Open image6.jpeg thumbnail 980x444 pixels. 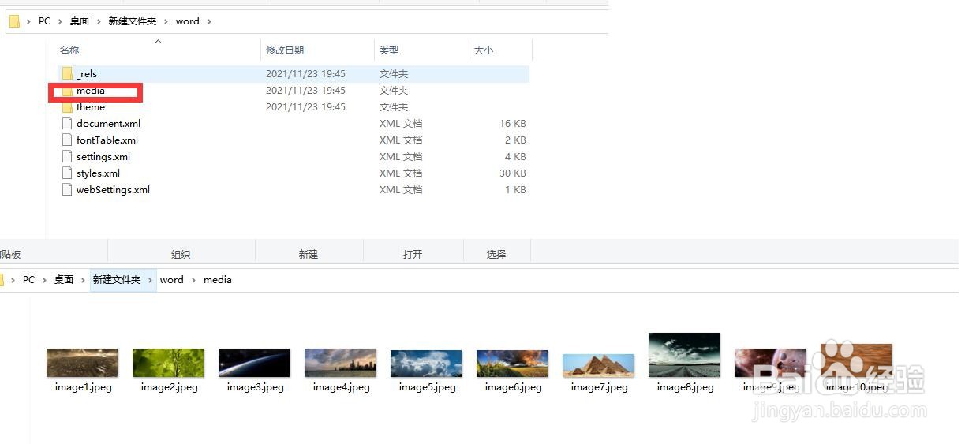tap(512, 363)
